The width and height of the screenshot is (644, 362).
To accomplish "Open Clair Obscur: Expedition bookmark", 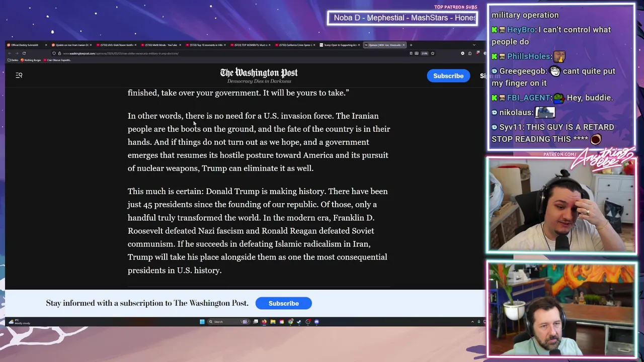I will tap(58, 60).
